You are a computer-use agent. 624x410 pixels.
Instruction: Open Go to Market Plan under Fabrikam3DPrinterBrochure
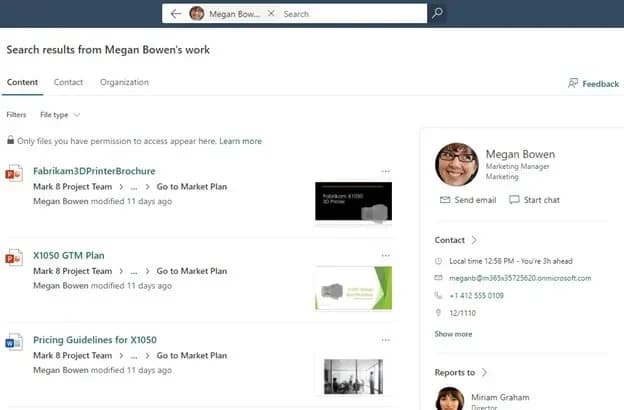coord(192,187)
